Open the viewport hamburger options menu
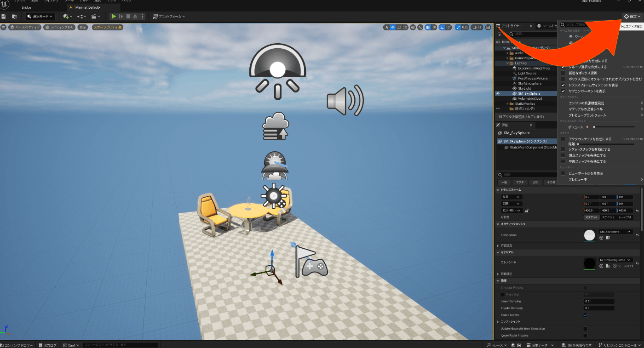 [x=4, y=27]
